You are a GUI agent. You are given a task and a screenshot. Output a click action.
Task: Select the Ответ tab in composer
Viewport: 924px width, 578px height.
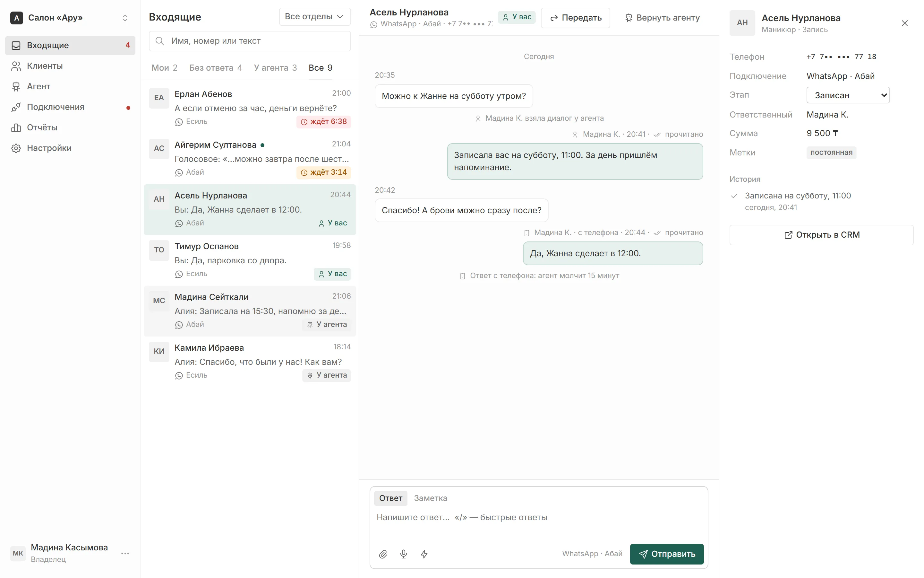[390, 498]
